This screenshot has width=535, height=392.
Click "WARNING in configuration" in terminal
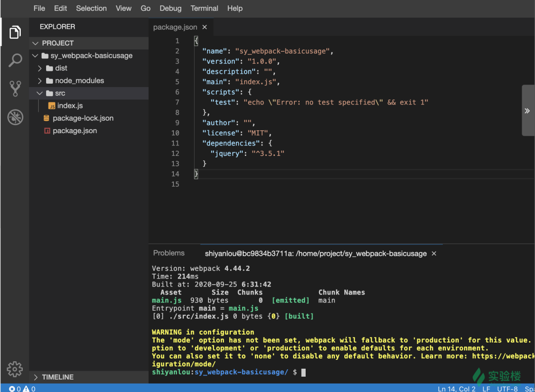[203, 332]
